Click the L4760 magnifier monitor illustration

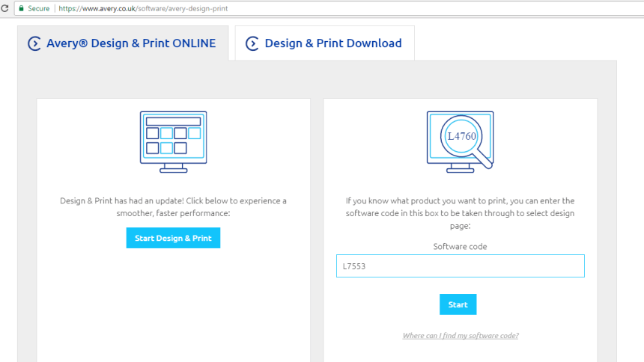460,142
